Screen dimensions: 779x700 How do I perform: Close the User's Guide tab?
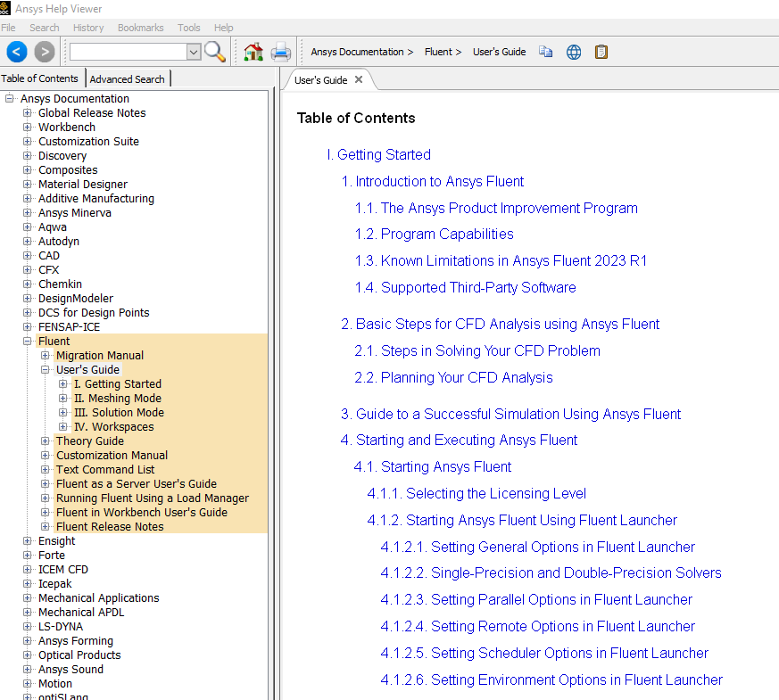[359, 79]
